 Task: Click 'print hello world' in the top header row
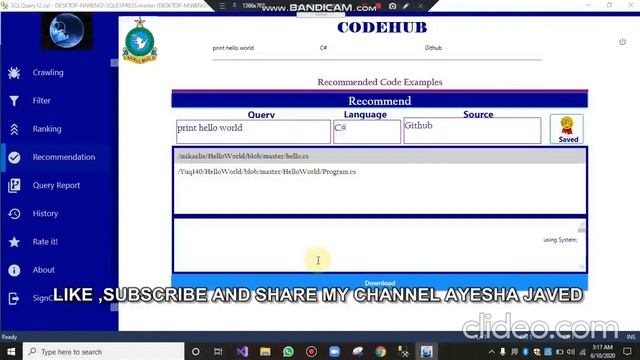(233, 48)
